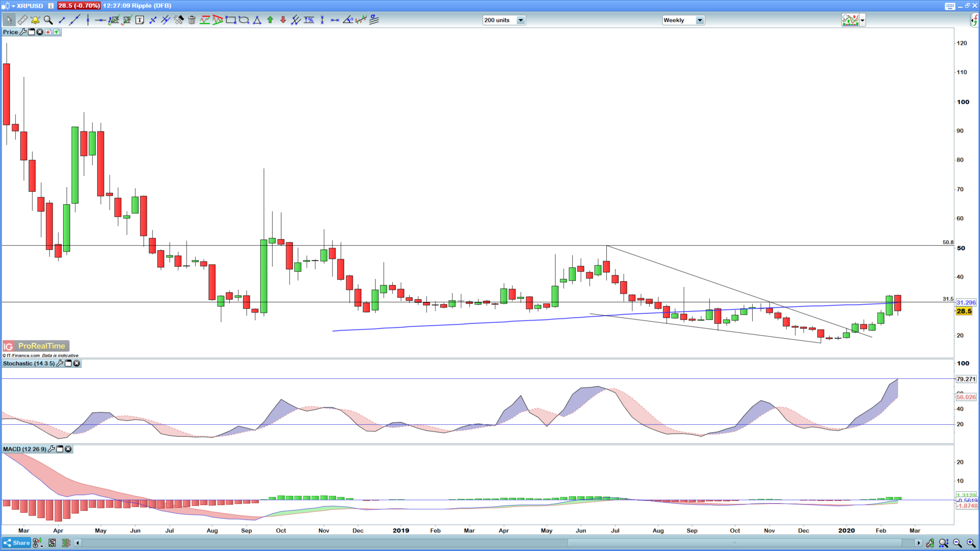Select the rectangle drawing tool
This screenshot has width=980, height=551.
click(231, 20)
